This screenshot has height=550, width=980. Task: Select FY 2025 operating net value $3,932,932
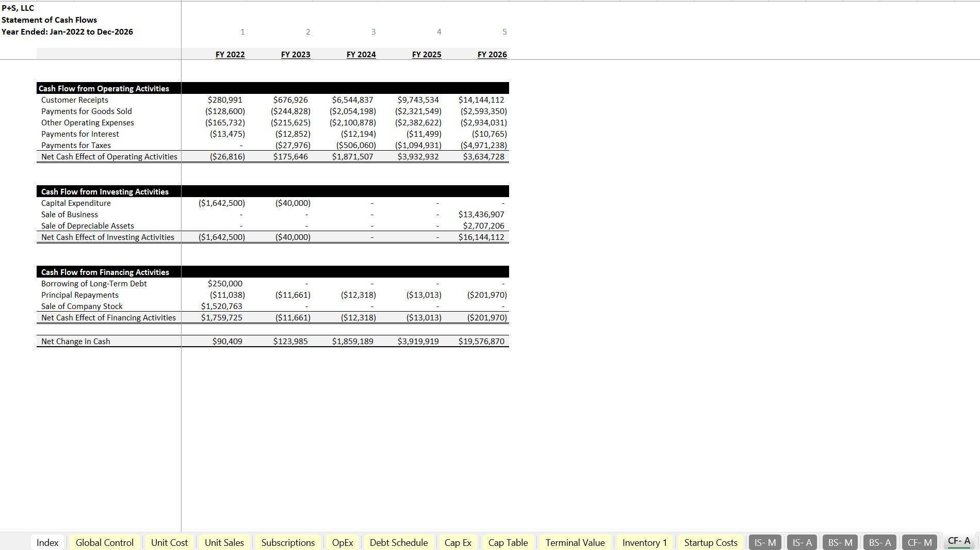tap(418, 156)
